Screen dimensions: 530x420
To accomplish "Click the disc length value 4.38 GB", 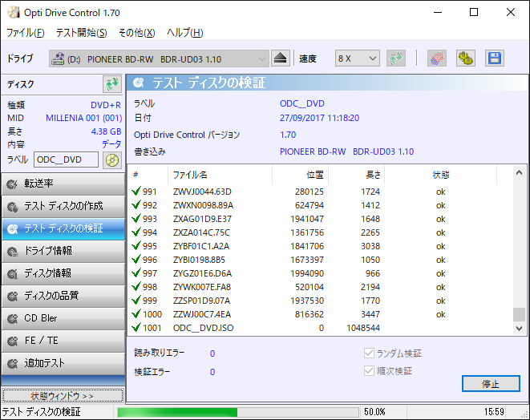I will [x=106, y=131].
